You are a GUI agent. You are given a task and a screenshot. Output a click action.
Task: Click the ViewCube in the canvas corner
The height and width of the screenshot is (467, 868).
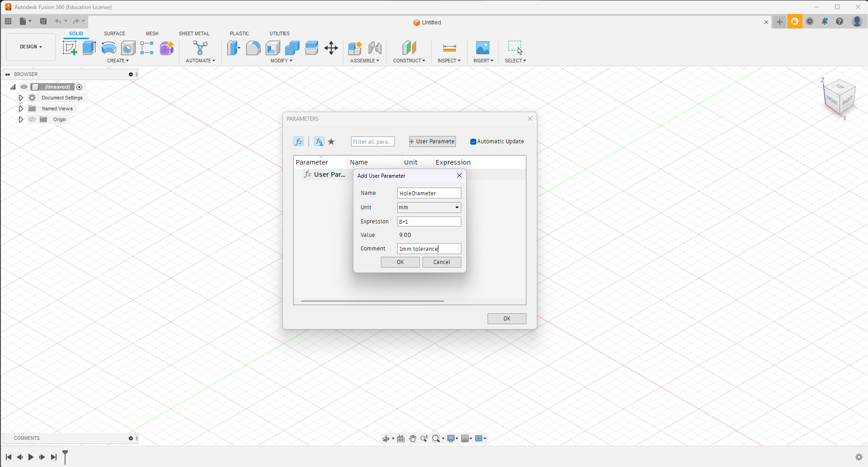tap(840, 97)
